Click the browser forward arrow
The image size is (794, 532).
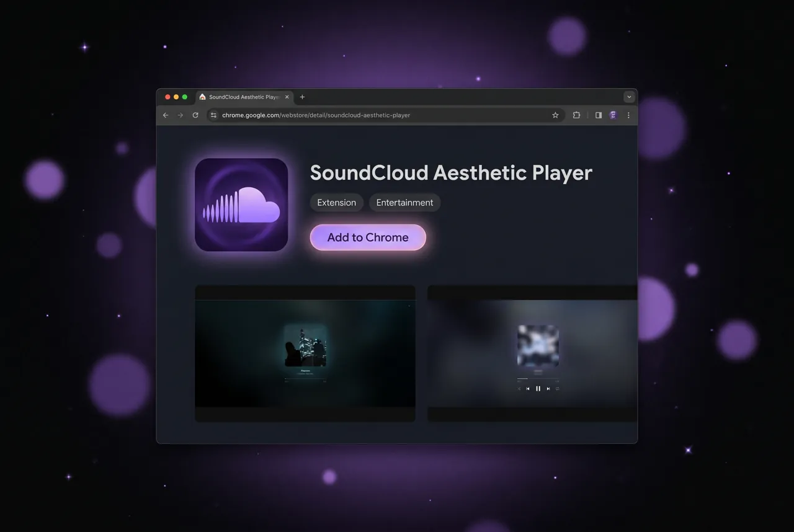click(181, 115)
